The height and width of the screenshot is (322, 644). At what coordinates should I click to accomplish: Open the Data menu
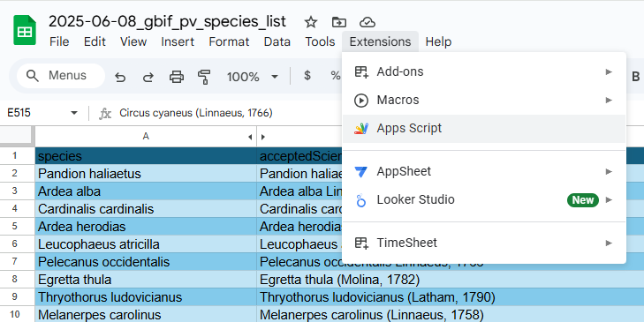point(277,41)
